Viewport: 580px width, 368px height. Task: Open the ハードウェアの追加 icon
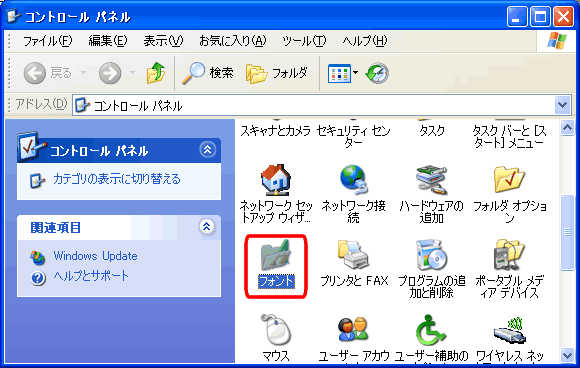click(432, 180)
